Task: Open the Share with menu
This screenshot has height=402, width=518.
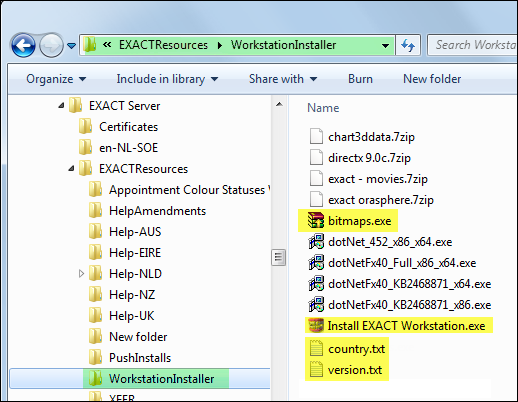Action: click(283, 79)
